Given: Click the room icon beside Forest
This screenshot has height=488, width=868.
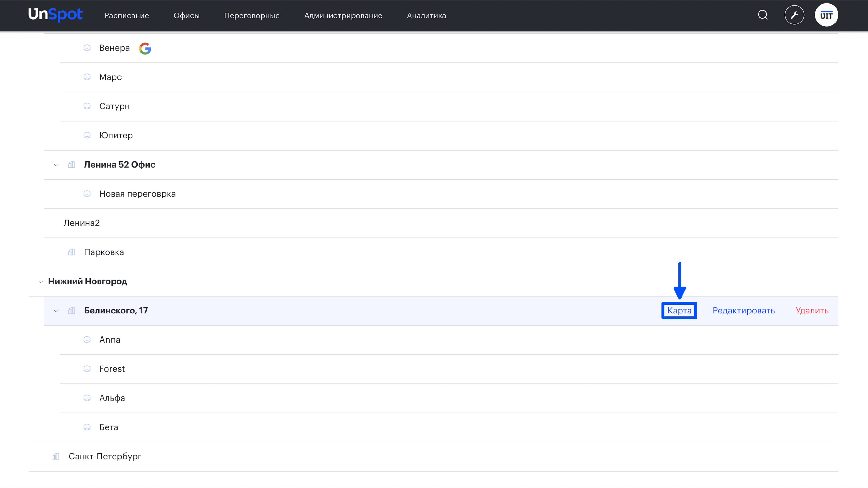Looking at the screenshot, I should (x=87, y=369).
